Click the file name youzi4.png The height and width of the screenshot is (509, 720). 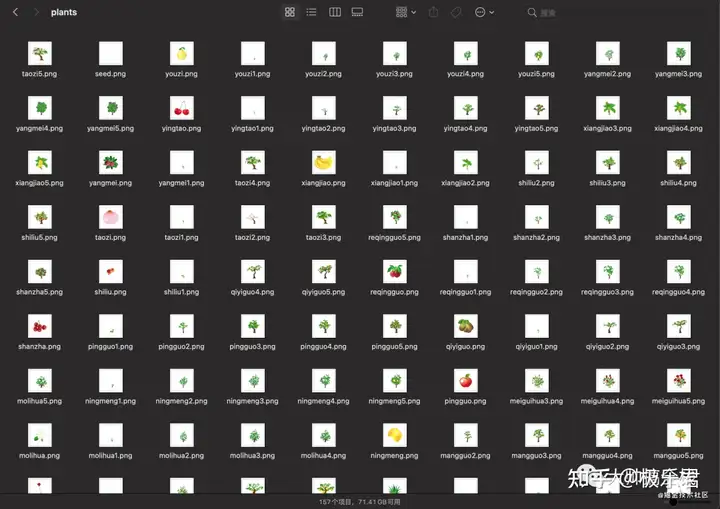466,74
